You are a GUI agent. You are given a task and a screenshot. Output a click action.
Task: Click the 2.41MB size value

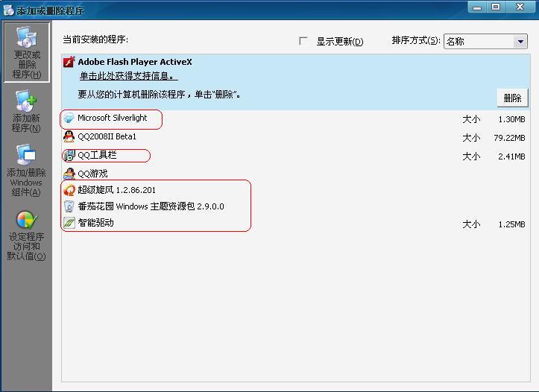click(511, 157)
